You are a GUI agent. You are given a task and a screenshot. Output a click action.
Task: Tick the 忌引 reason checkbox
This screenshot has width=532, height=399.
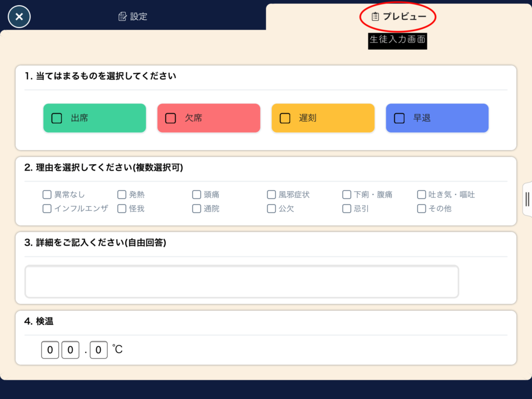(347, 208)
